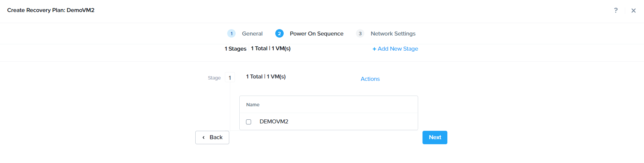Open the help question mark icon

click(615, 10)
